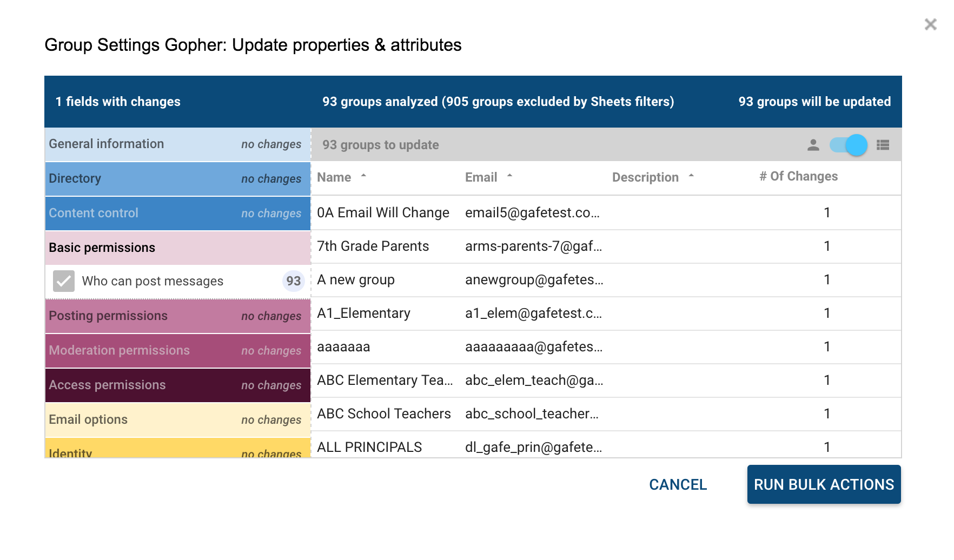The height and width of the screenshot is (560, 954).
Task: Click the Cancel button
Action: click(x=678, y=484)
